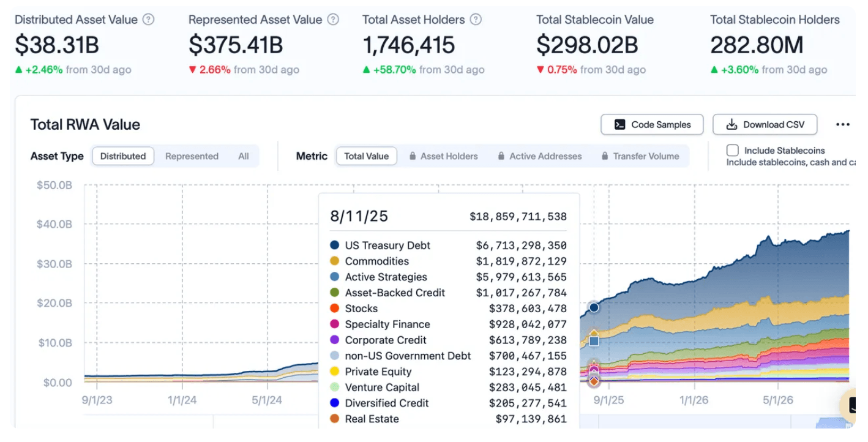Click the lock icon beside Asset Holders
868x442 pixels.
[x=413, y=156]
